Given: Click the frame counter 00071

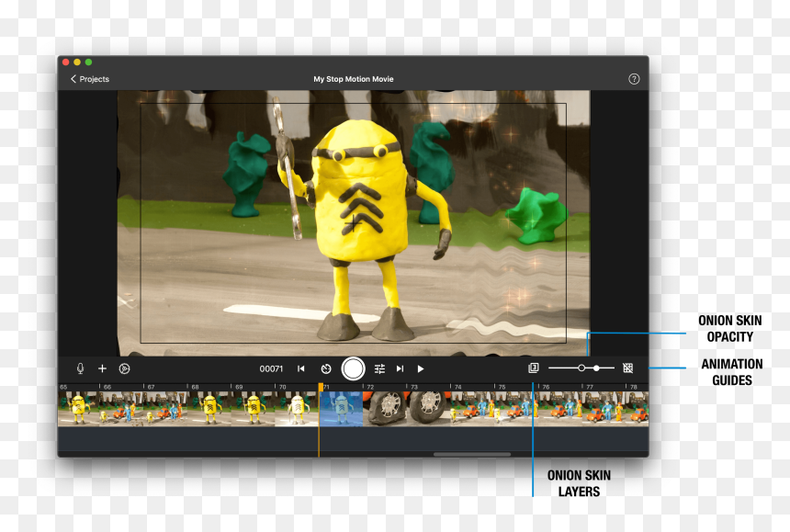Looking at the screenshot, I should [x=271, y=368].
